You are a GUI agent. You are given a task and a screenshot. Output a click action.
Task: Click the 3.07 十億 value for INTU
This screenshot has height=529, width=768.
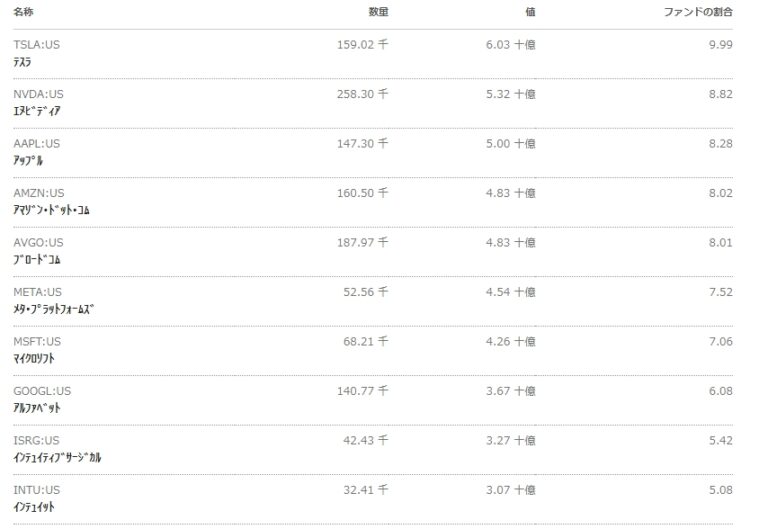click(x=510, y=490)
